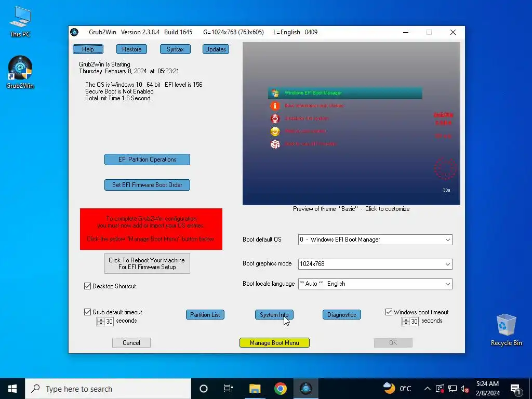Launch File Explorer from taskbar
This screenshot has height=399, width=532.
pos(255,389)
